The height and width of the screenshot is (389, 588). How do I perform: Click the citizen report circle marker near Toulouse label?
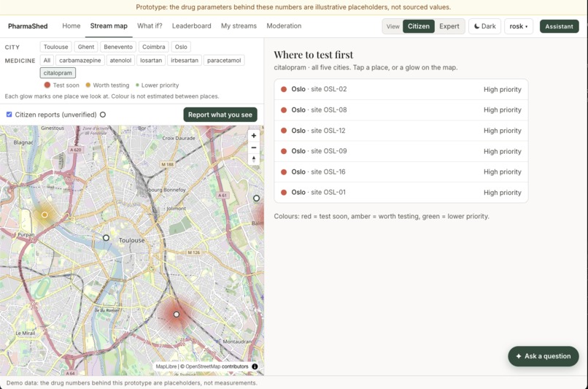click(x=106, y=238)
